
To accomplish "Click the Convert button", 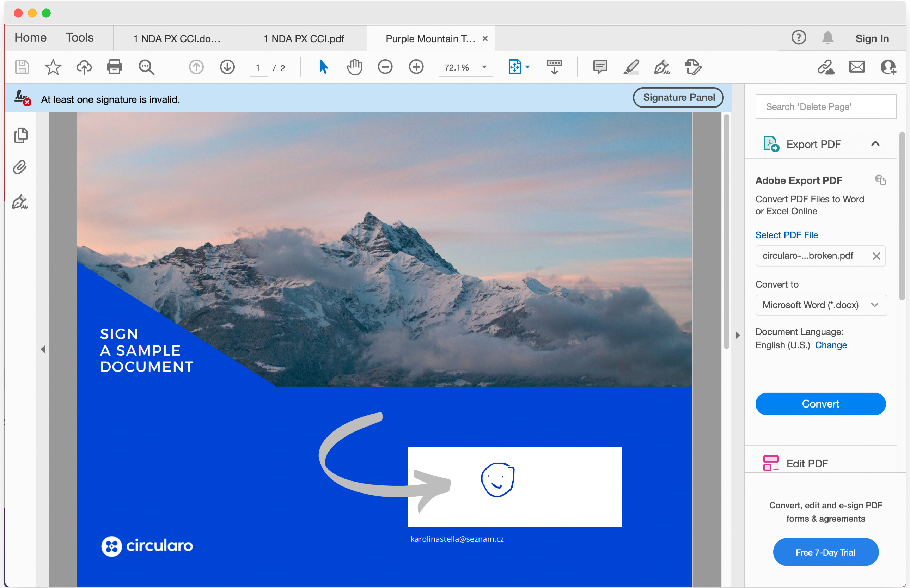I will (821, 403).
